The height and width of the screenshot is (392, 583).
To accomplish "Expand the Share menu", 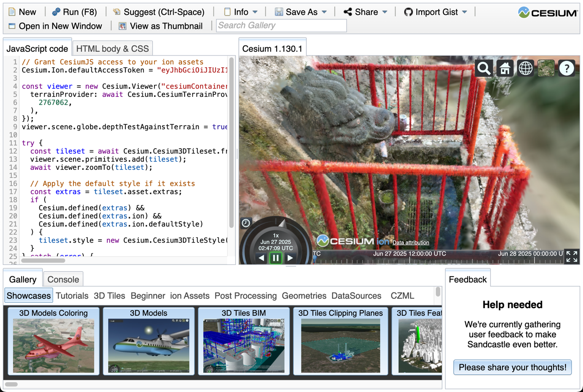I will pyautogui.click(x=365, y=12).
